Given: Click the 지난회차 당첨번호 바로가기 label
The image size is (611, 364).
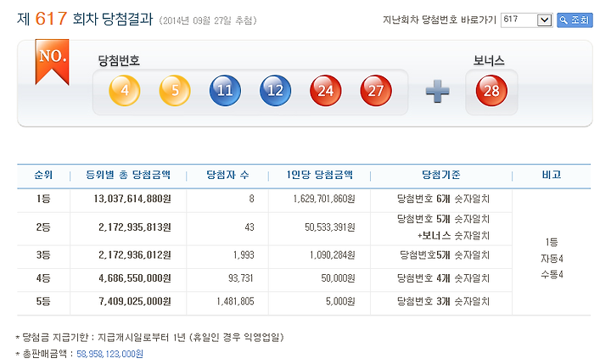Looking at the screenshot, I should (x=440, y=20).
